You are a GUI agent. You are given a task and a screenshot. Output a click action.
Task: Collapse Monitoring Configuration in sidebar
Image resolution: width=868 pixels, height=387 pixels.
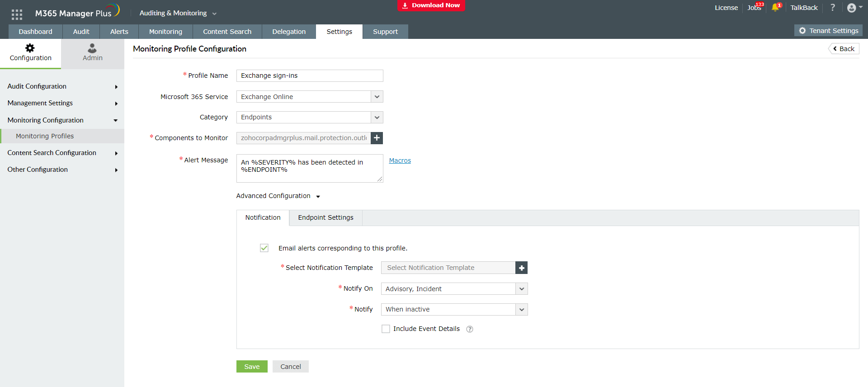62,120
